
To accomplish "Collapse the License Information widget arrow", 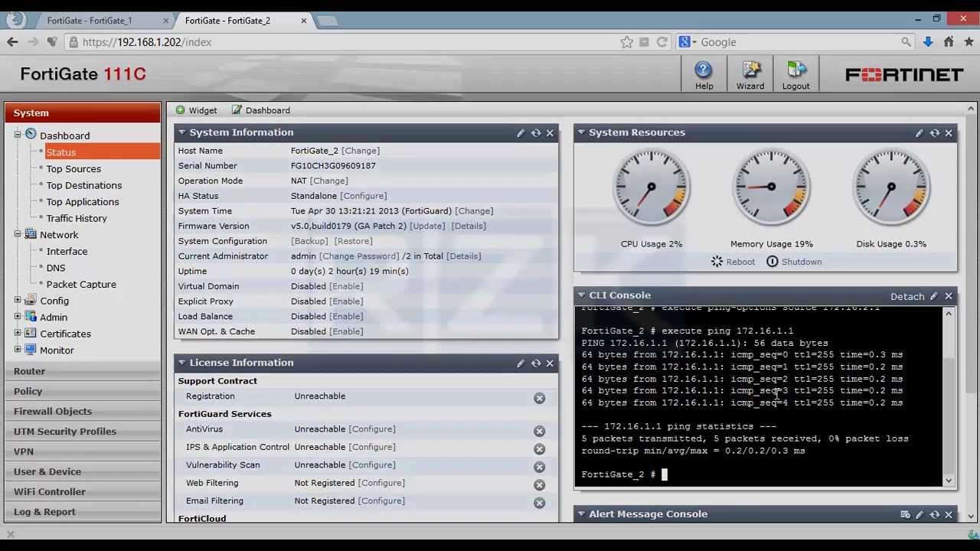I will pos(182,363).
